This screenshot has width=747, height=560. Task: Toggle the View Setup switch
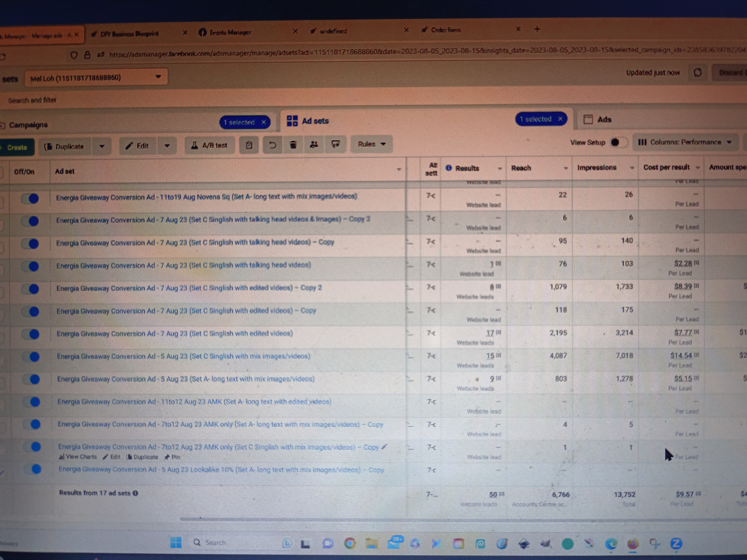pyautogui.click(x=618, y=142)
